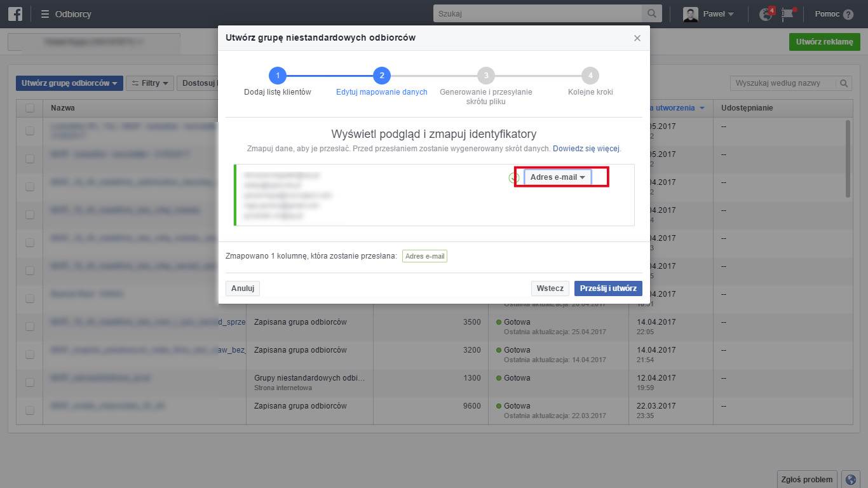Click the search magnifier icon in top bar
The height and width of the screenshot is (488, 868).
click(x=651, y=13)
